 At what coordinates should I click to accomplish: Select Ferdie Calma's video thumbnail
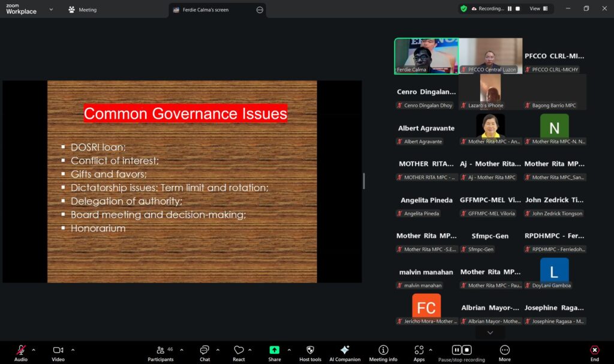point(426,56)
